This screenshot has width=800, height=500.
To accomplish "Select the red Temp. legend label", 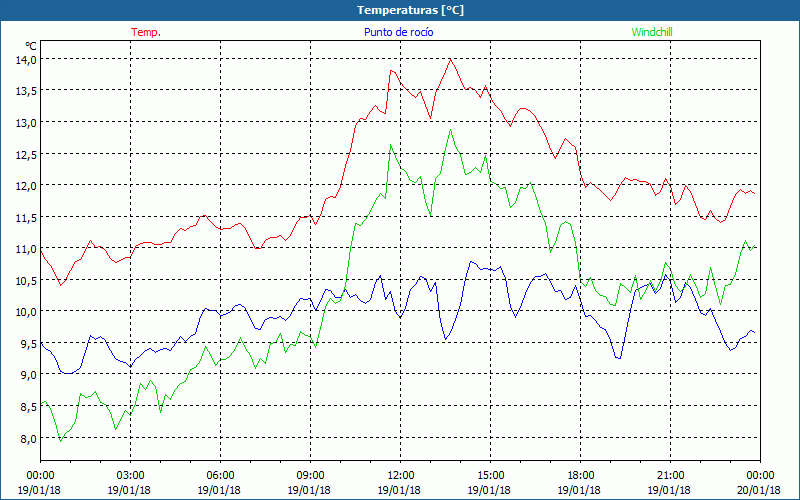I will 146,32.
